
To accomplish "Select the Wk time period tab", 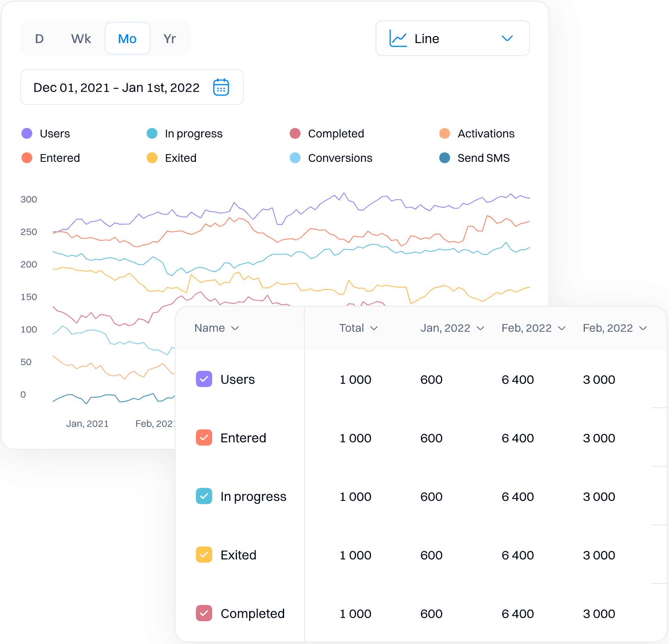I will pyautogui.click(x=80, y=38).
